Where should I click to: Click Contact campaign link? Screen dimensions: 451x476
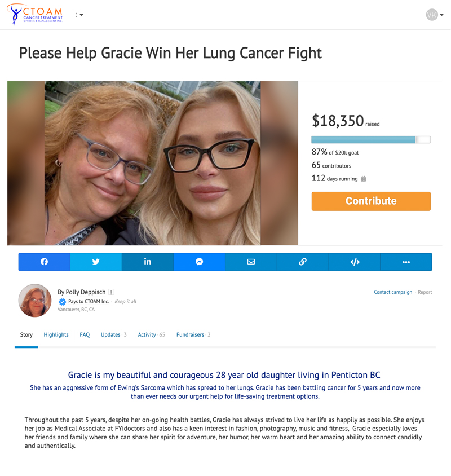point(393,292)
